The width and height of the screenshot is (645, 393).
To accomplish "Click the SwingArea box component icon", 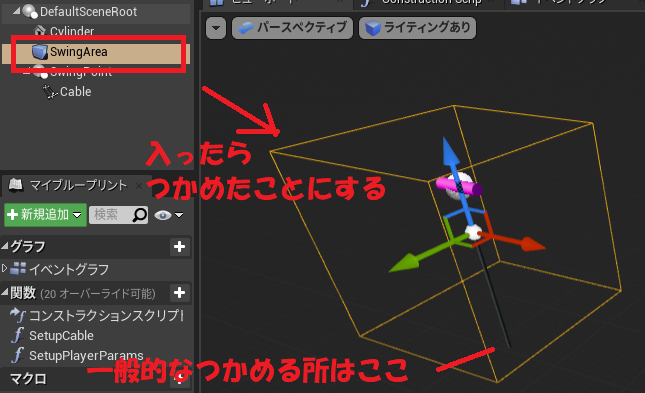I will coord(39,52).
